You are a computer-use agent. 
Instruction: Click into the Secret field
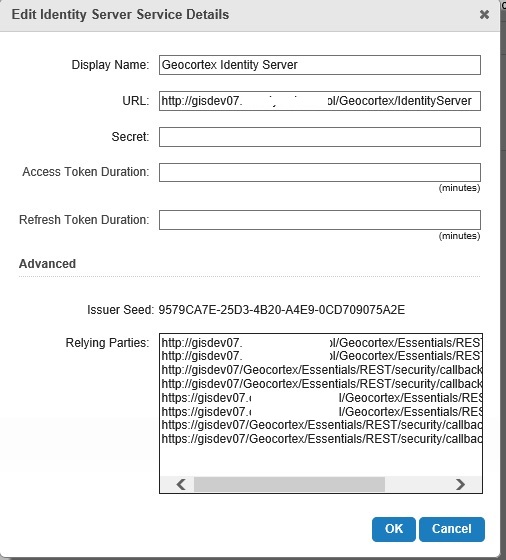point(320,137)
